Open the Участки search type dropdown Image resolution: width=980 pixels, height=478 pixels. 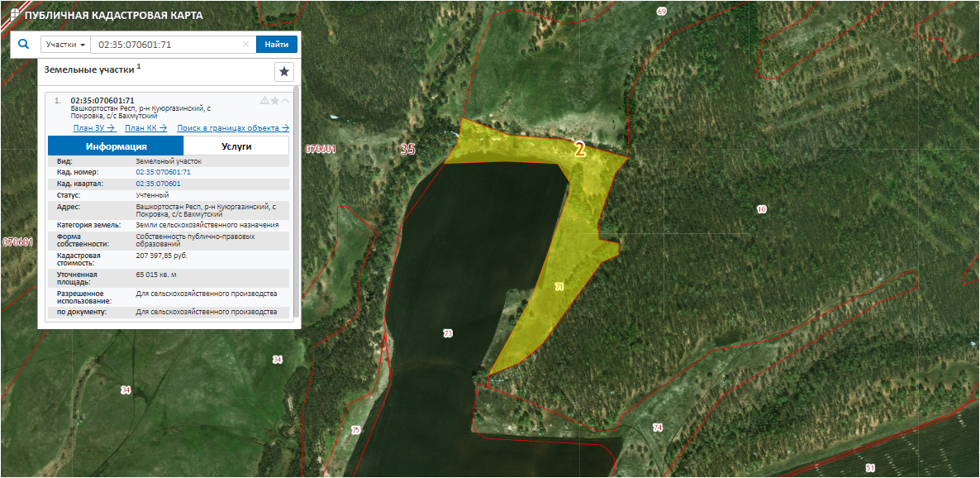[65, 45]
